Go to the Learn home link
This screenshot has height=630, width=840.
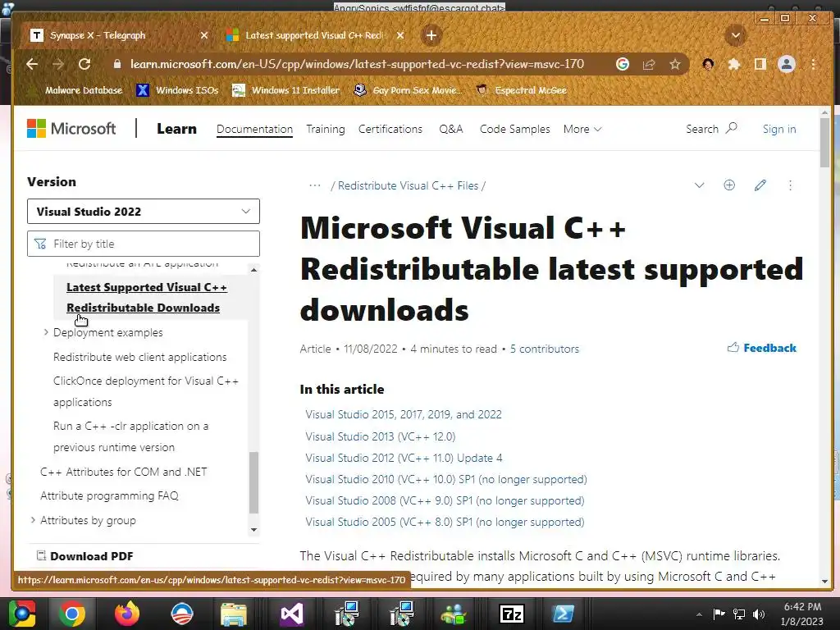pos(177,129)
